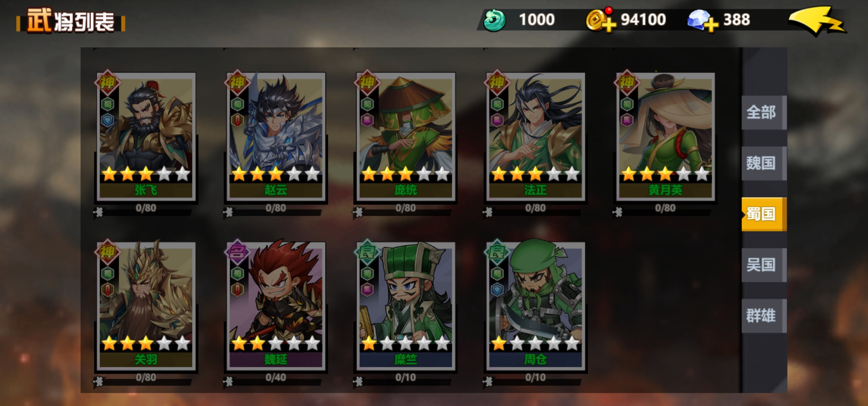Click the 良 rank badge on 周仓 card
868x406 pixels.
click(497, 252)
